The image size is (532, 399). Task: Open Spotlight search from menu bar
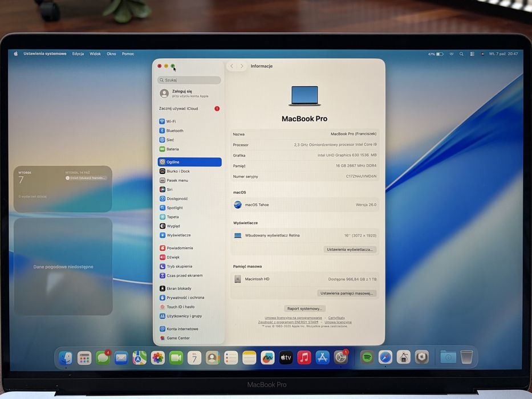(461, 54)
